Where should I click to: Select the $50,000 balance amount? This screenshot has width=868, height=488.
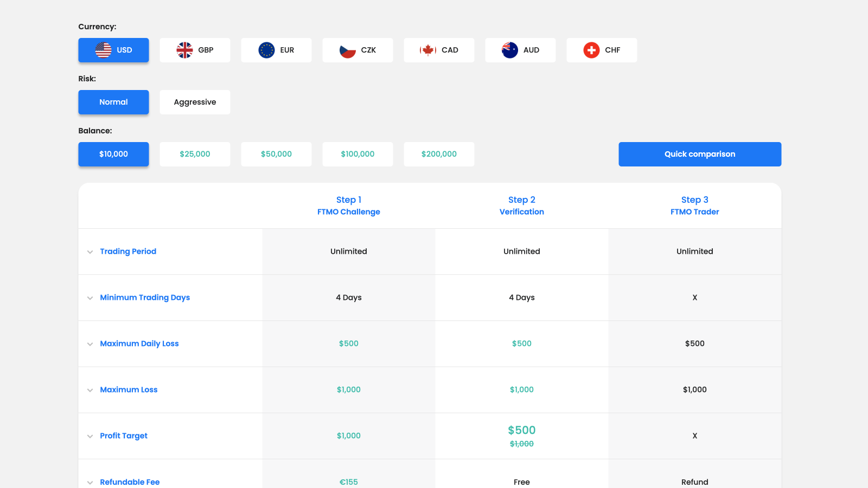[276, 154]
